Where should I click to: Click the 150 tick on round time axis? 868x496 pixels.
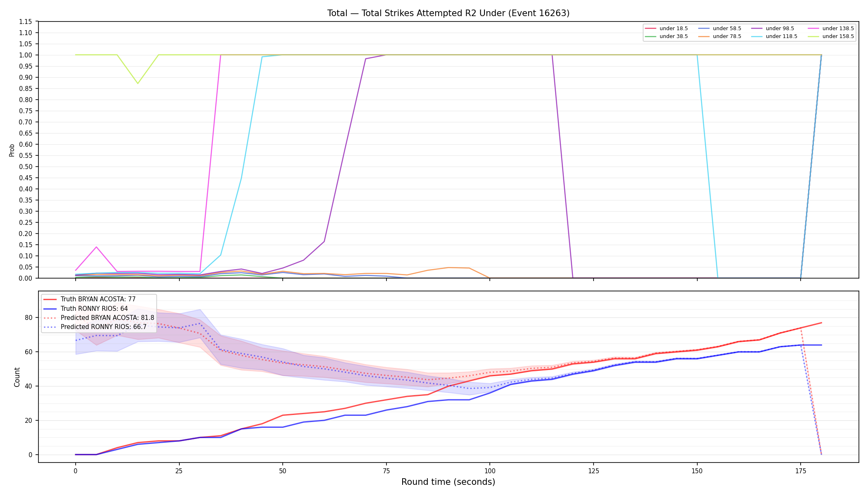697,470
